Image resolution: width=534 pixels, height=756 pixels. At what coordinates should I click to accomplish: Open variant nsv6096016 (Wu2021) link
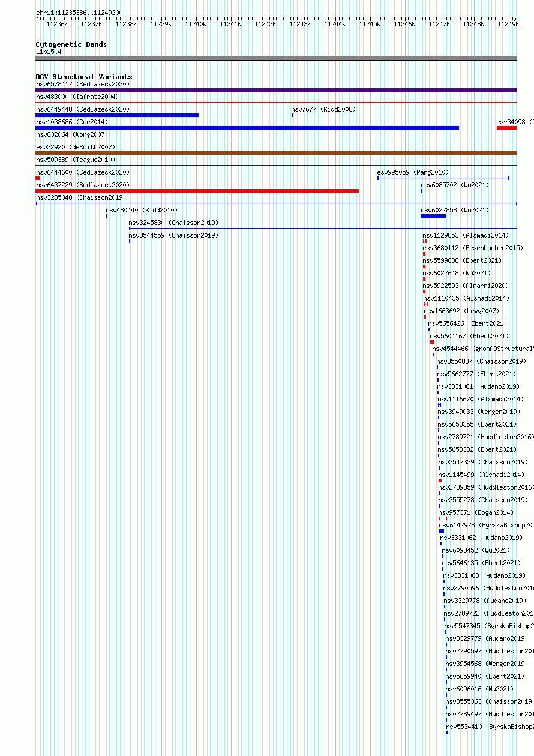click(479, 689)
